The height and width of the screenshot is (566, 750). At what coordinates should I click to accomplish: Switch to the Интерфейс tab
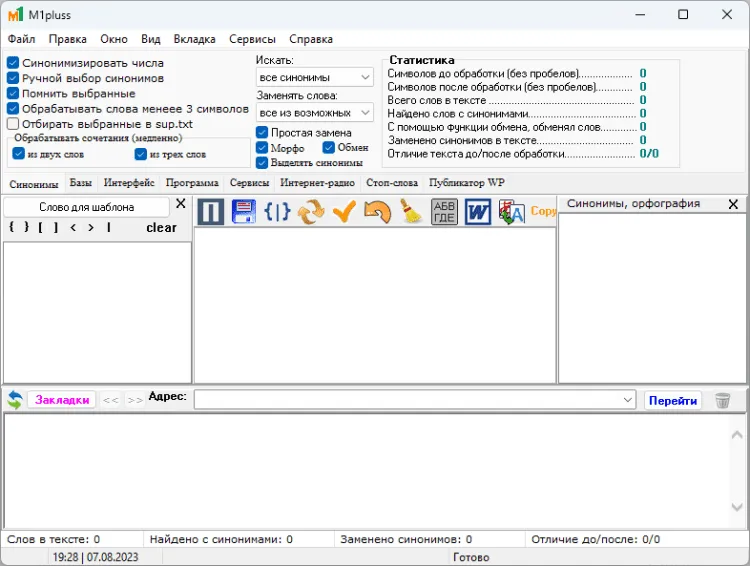tap(129, 182)
